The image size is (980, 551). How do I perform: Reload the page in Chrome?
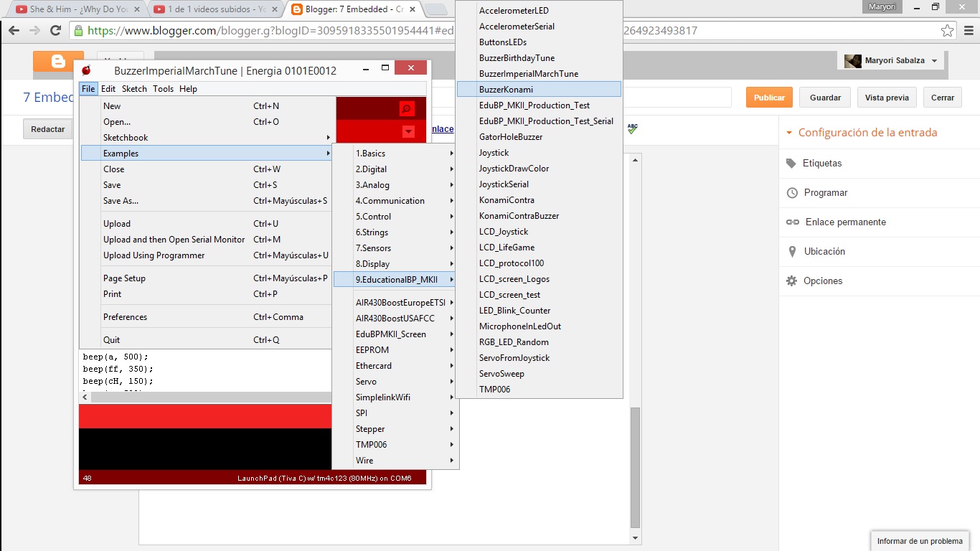point(55,31)
